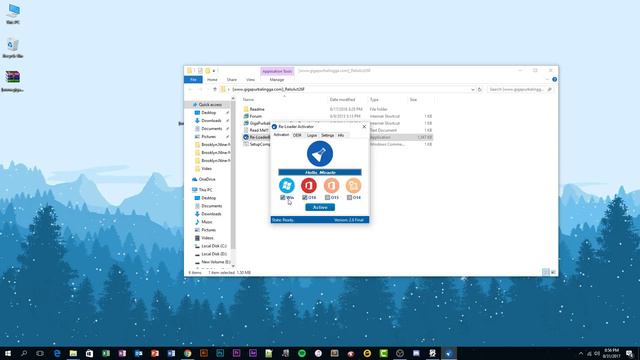This screenshot has height=360, width=640.
Task: Collapse the ribbon with the chevron
Action: 547,80
